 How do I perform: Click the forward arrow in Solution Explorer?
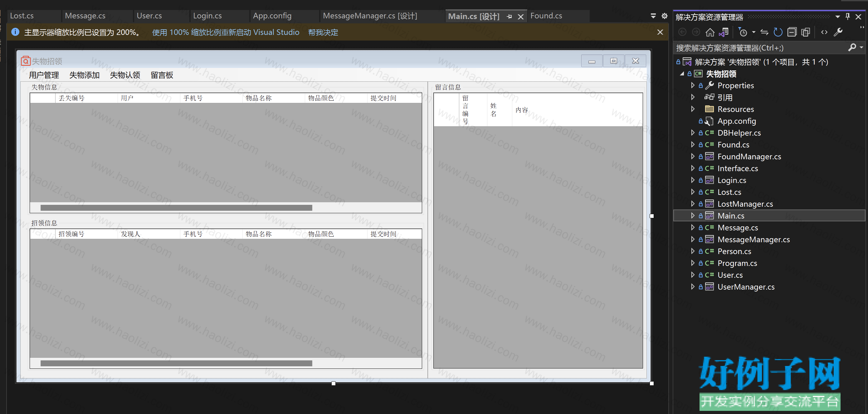pyautogui.click(x=696, y=32)
